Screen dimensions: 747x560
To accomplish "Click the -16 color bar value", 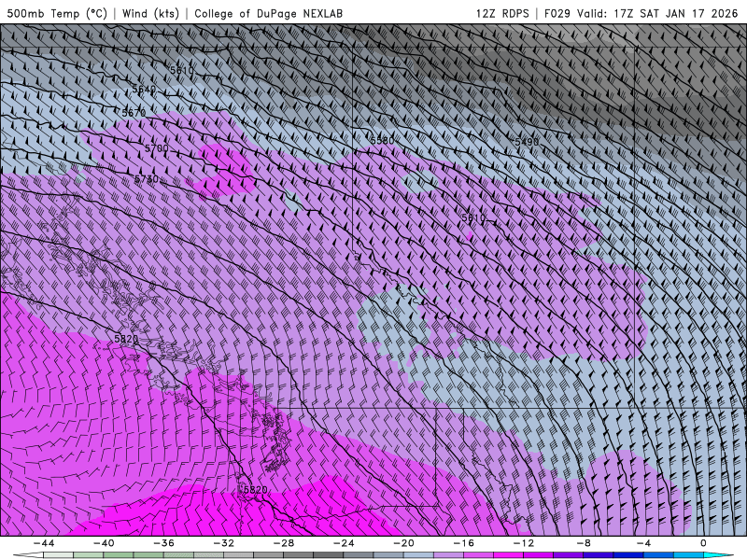I will tap(463, 543).
